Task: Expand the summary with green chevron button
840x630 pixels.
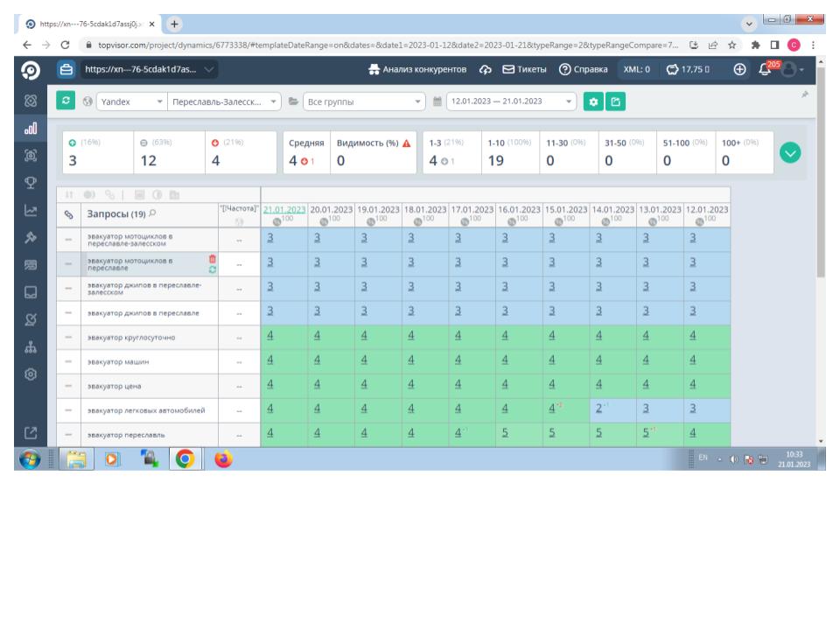Action: tap(790, 153)
